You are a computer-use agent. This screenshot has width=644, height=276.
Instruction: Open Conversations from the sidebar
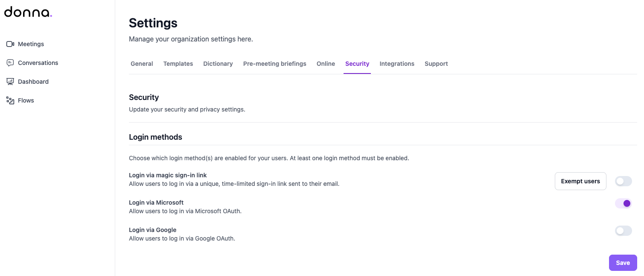pyautogui.click(x=38, y=63)
